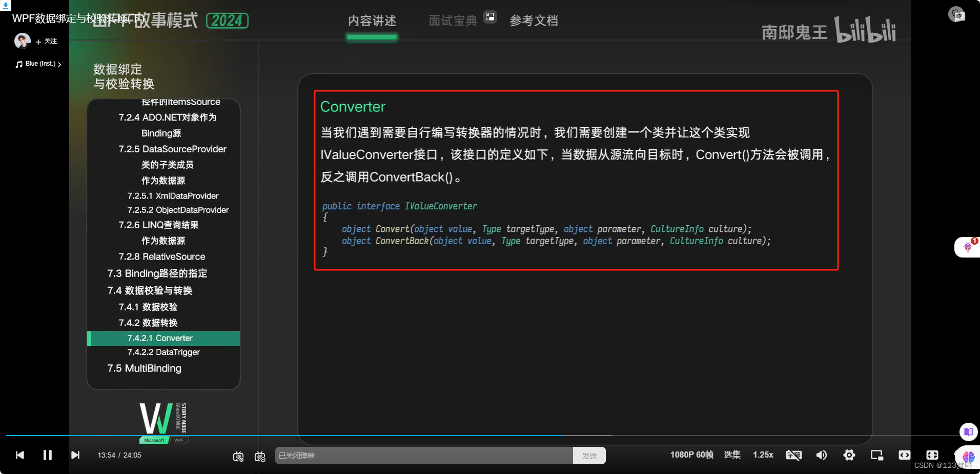This screenshot has width=980, height=474.
Task: Open 7.3 Binding路径的指定 section
Action: (157, 273)
